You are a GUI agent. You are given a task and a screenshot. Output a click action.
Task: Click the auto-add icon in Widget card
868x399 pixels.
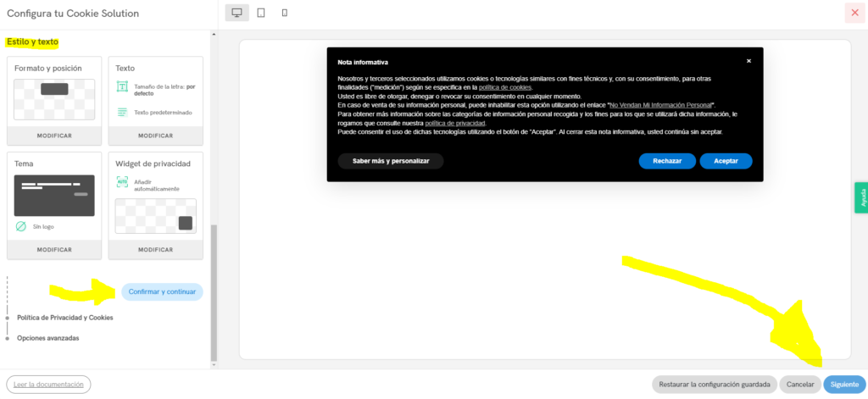122,182
